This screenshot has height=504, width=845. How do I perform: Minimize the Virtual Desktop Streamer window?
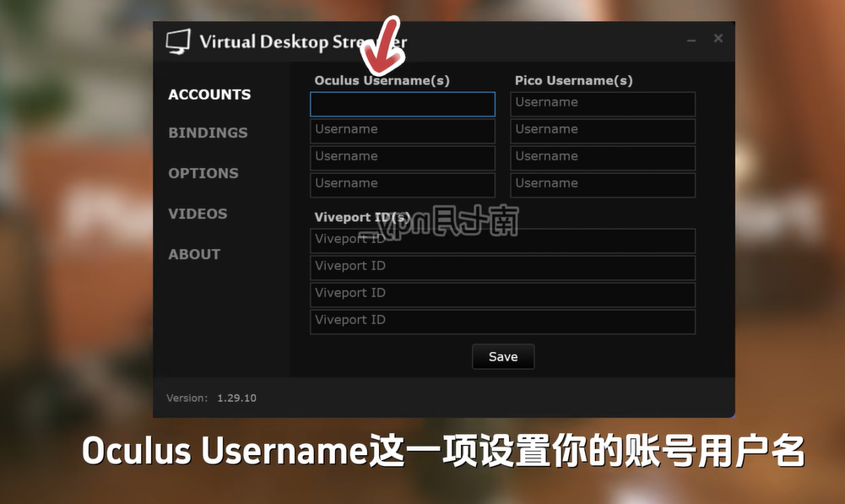691,40
